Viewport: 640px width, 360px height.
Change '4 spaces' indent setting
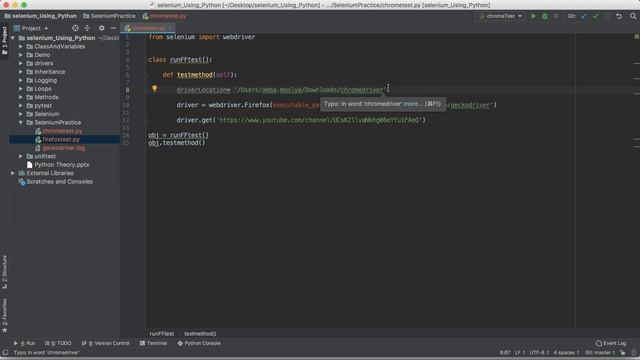[x=566, y=353]
